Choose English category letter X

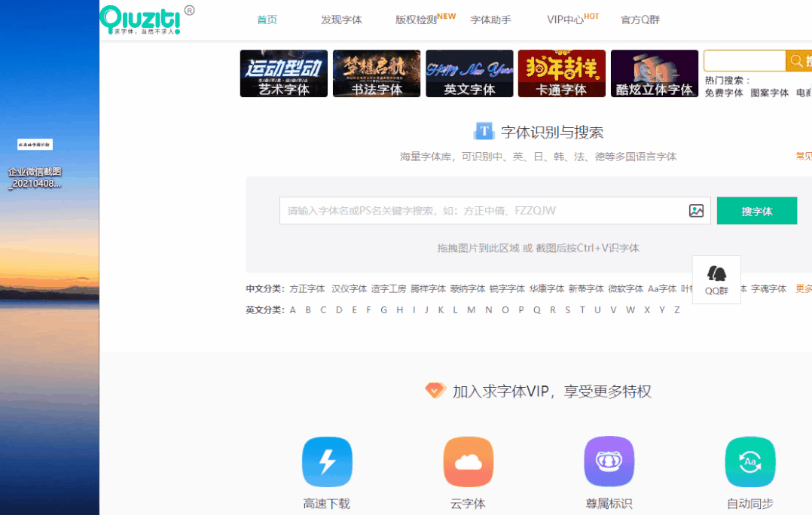pyautogui.click(x=647, y=310)
